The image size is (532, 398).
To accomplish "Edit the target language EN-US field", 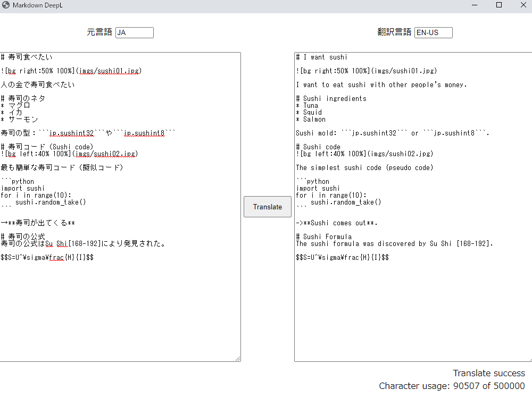I will tap(433, 32).
